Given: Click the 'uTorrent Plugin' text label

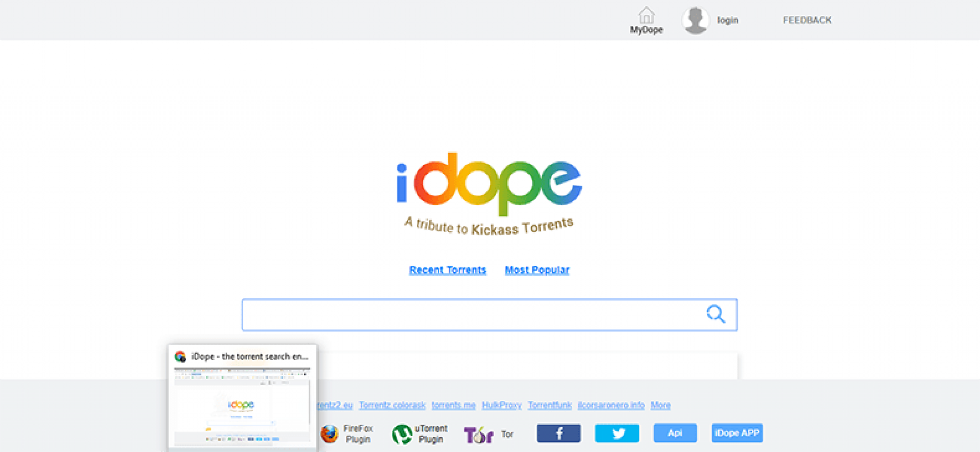Looking at the screenshot, I should [431, 434].
